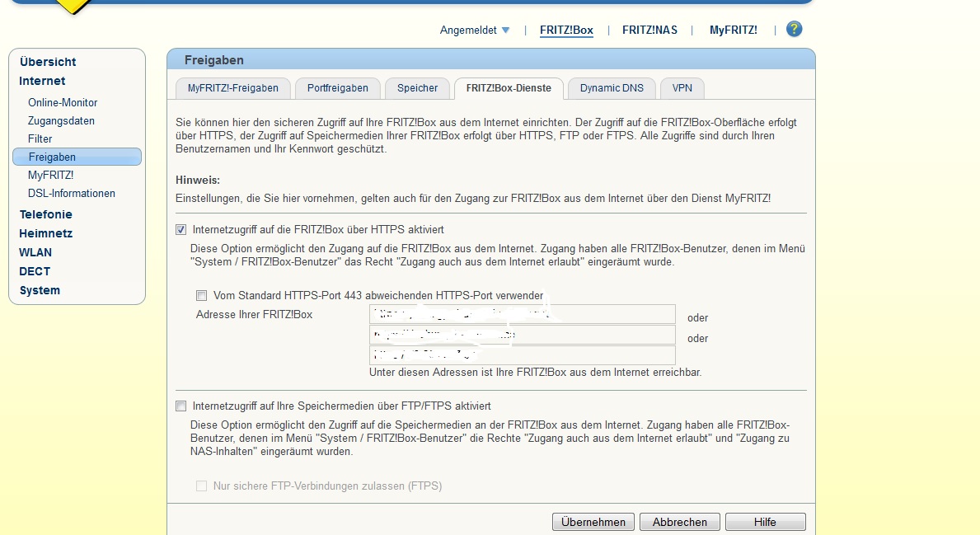Click the Hinweis: heading text
This screenshot has height=535, width=980.
pyautogui.click(x=198, y=180)
